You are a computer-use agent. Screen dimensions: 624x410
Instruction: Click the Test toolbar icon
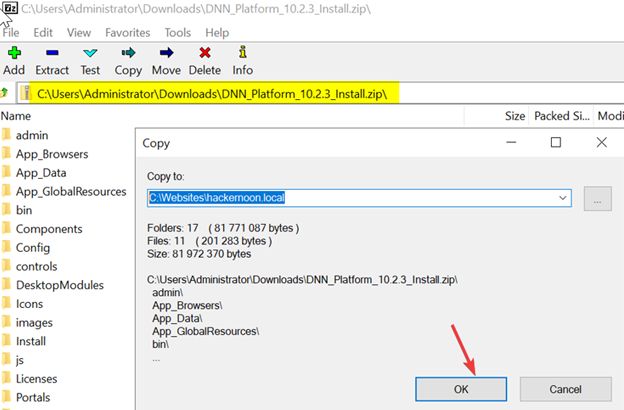click(x=90, y=53)
